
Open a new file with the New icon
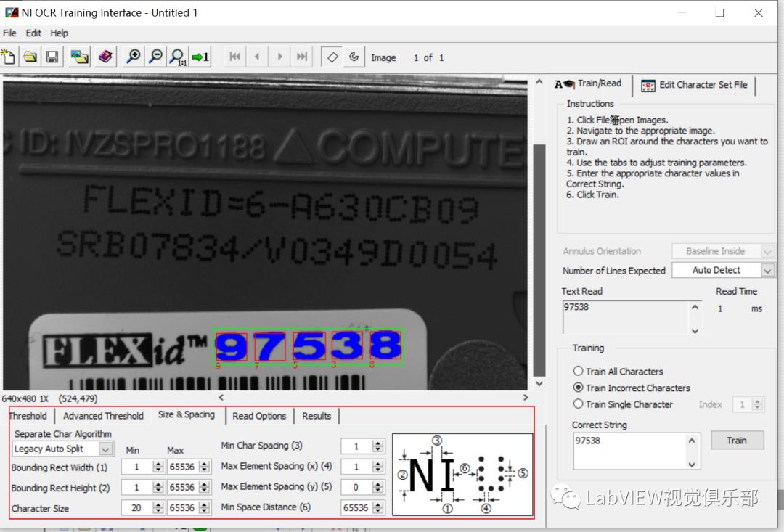coord(9,57)
